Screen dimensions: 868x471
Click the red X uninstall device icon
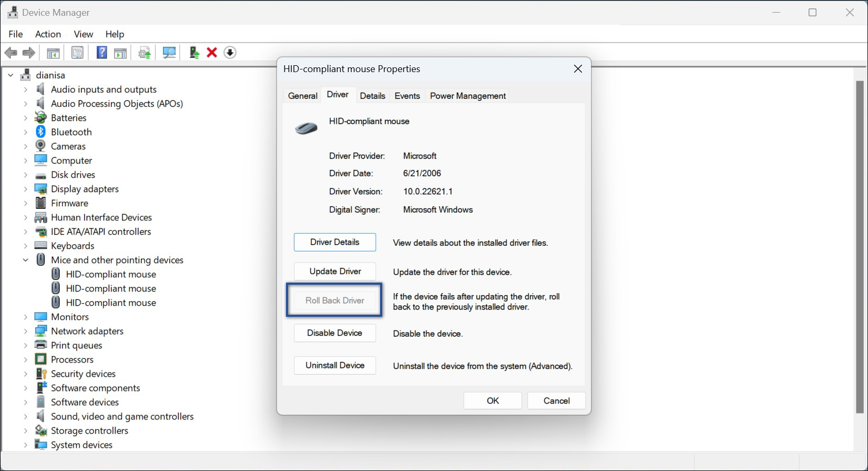pyautogui.click(x=212, y=53)
